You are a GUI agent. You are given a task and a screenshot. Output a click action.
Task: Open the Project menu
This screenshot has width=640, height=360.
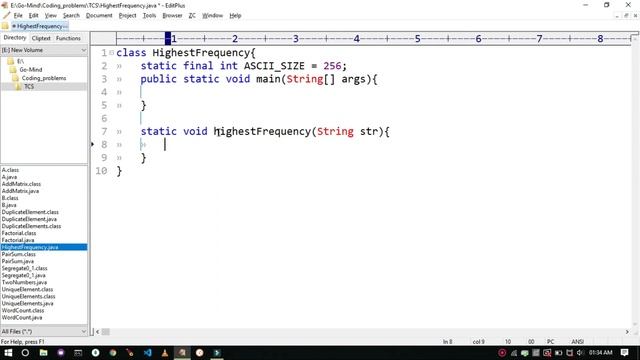click(x=127, y=16)
